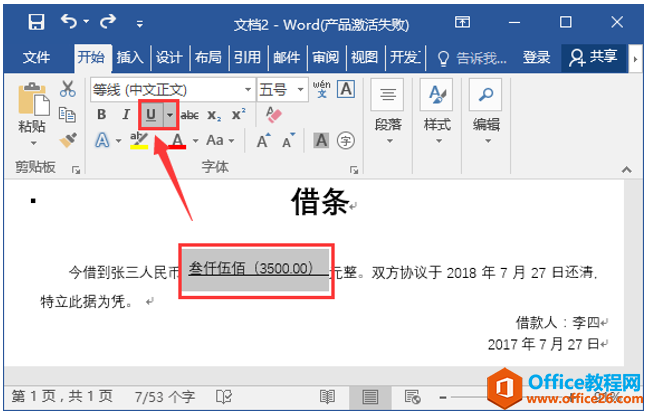Toggle underline formatting
650x416 pixels.
(151, 114)
